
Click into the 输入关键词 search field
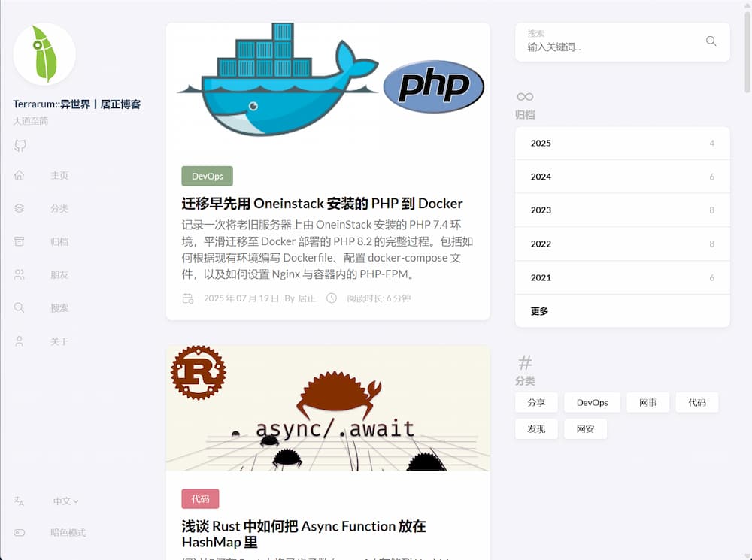point(609,47)
